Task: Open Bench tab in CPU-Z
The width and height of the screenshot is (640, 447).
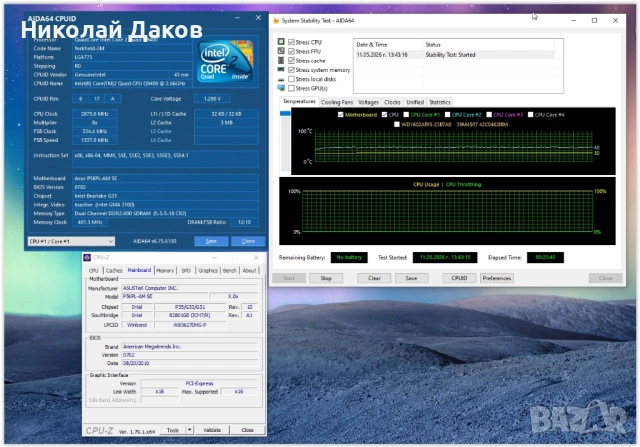Action: click(230, 270)
